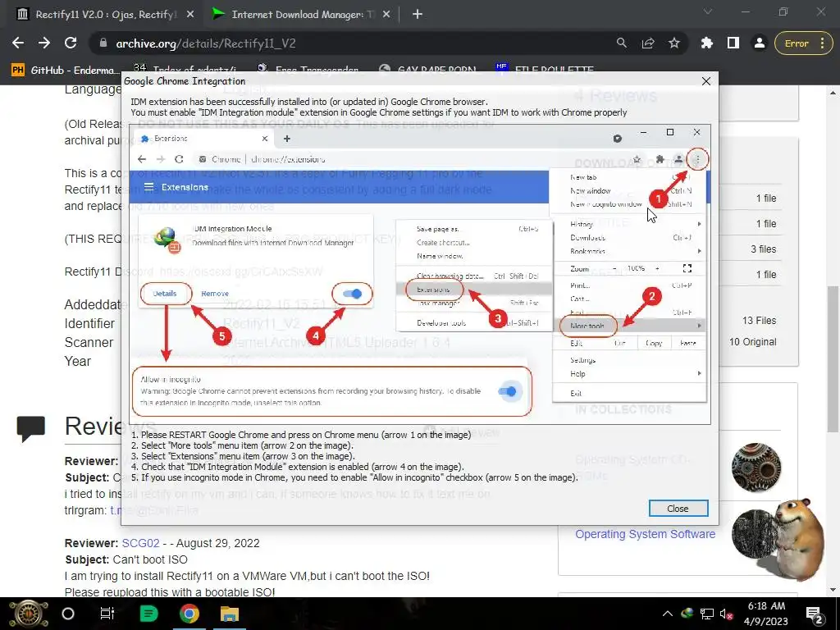Switch to Internet Download Manager tab
This screenshot has width=840, height=630.
[x=303, y=15]
